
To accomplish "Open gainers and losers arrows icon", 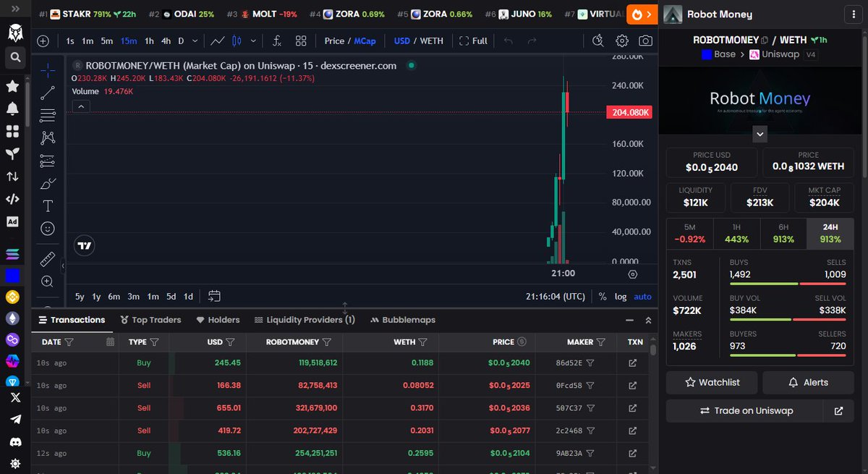I will [13, 176].
